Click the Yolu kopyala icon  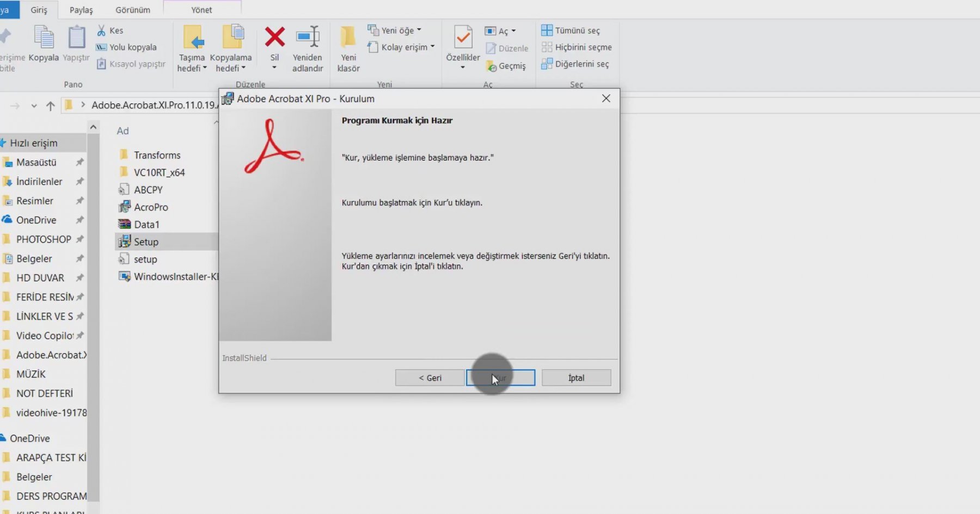(x=101, y=47)
